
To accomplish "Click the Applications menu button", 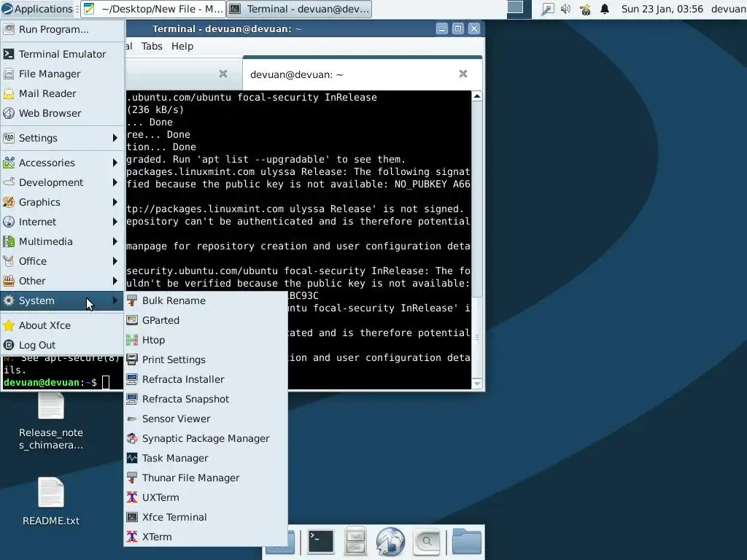I will coord(38,9).
